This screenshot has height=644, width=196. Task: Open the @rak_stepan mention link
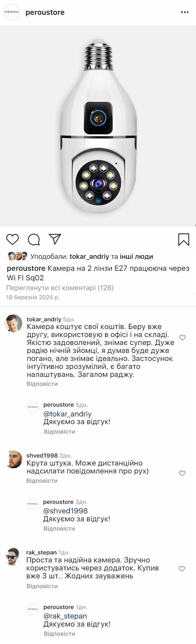(65, 616)
